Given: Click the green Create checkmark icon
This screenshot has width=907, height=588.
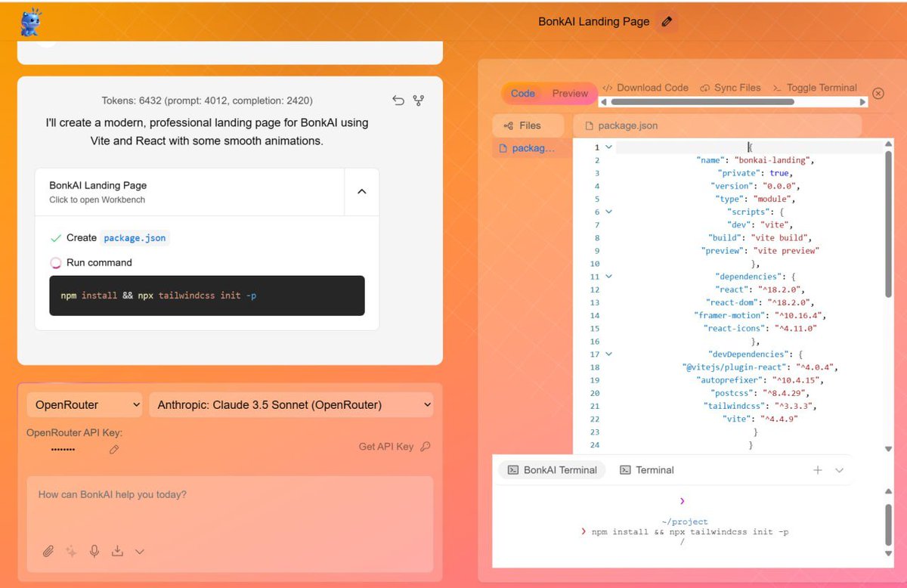Looking at the screenshot, I should tap(55, 238).
